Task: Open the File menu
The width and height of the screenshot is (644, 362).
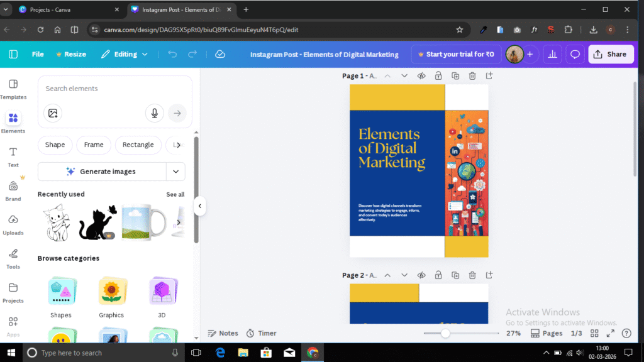Action: click(x=38, y=55)
